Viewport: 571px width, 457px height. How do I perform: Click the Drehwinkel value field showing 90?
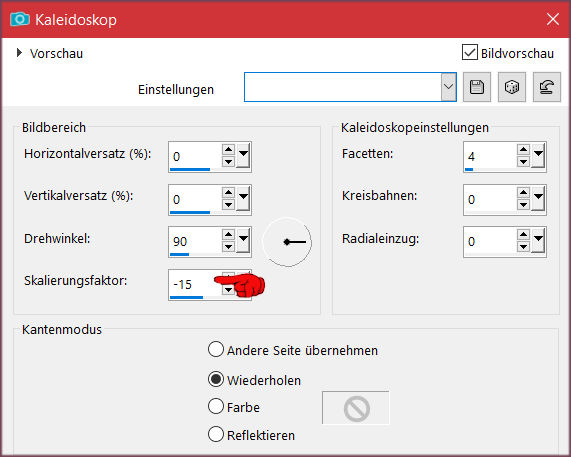196,241
